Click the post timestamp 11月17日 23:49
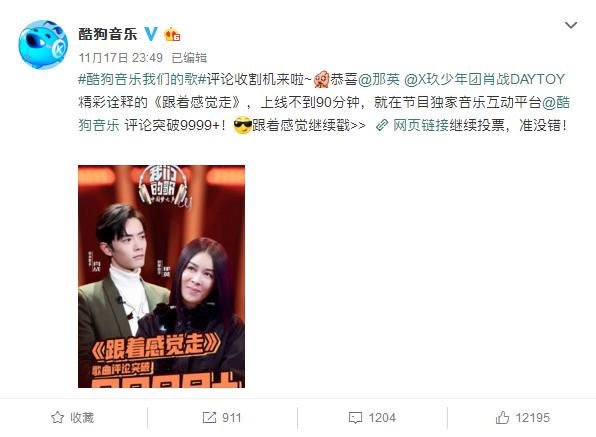The height and width of the screenshot is (437, 596). [x=120, y=58]
